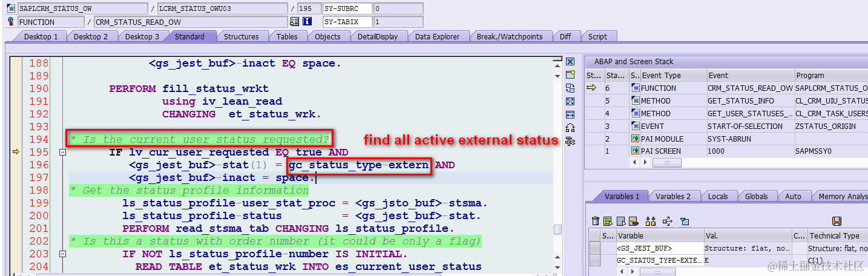This screenshot has width=868, height=276.
Task: Click the Technical Type column header
Action: click(x=838, y=236)
